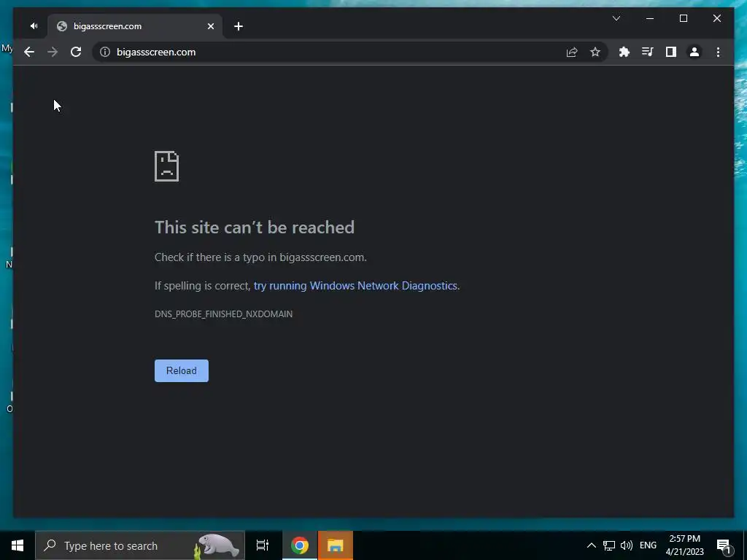747x560 pixels.
Task: Open try running Windows Network Diagnostics link
Action: tap(355, 286)
